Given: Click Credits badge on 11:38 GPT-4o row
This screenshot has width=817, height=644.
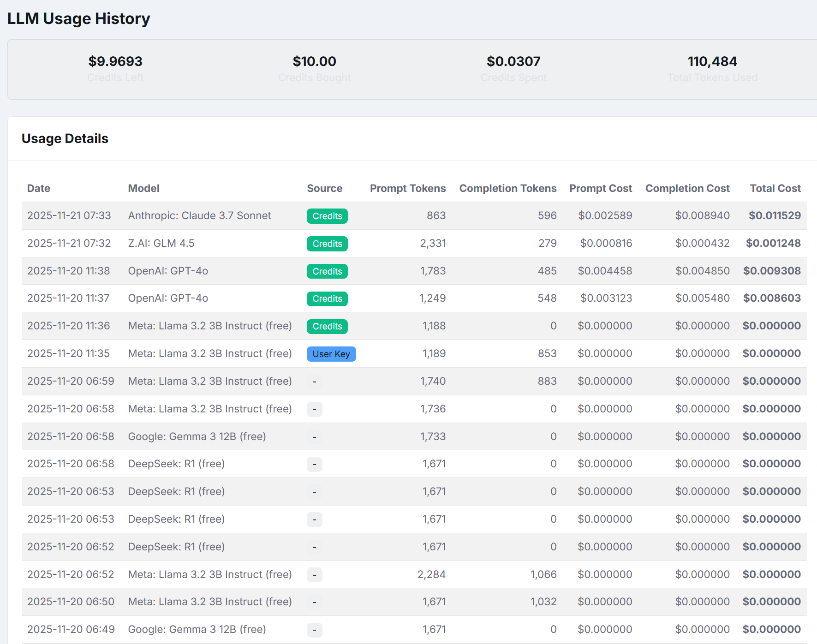Looking at the screenshot, I should pos(327,271).
